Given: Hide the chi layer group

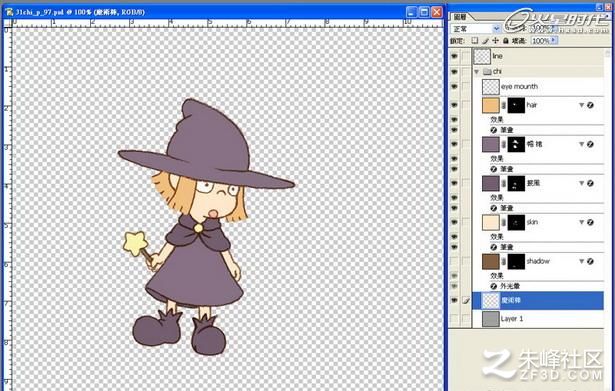Looking at the screenshot, I should pyautogui.click(x=454, y=72).
